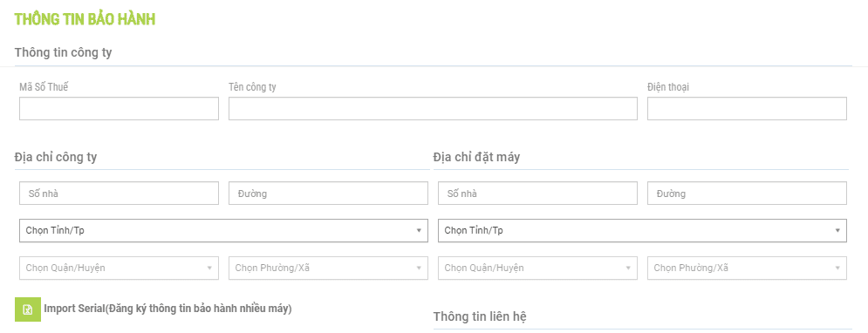This screenshot has width=868, height=333.
Task: Click the Thông tin công ty section heading
Action: [x=63, y=53]
